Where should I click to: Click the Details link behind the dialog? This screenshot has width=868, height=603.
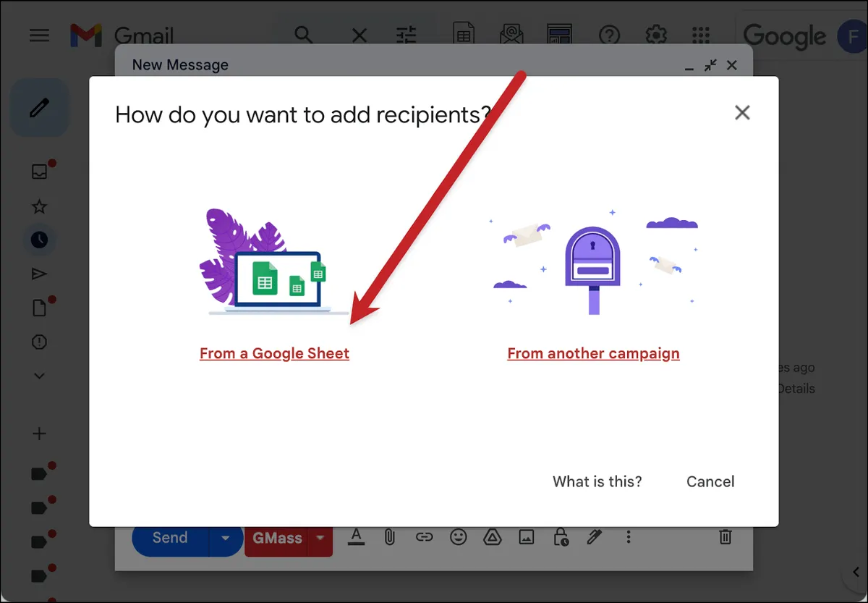(796, 389)
